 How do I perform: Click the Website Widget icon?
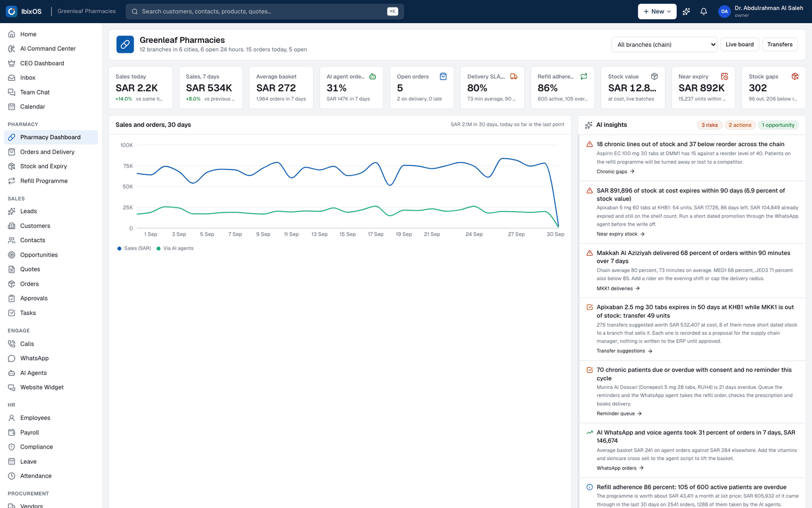pyautogui.click(x=12, y=387)
